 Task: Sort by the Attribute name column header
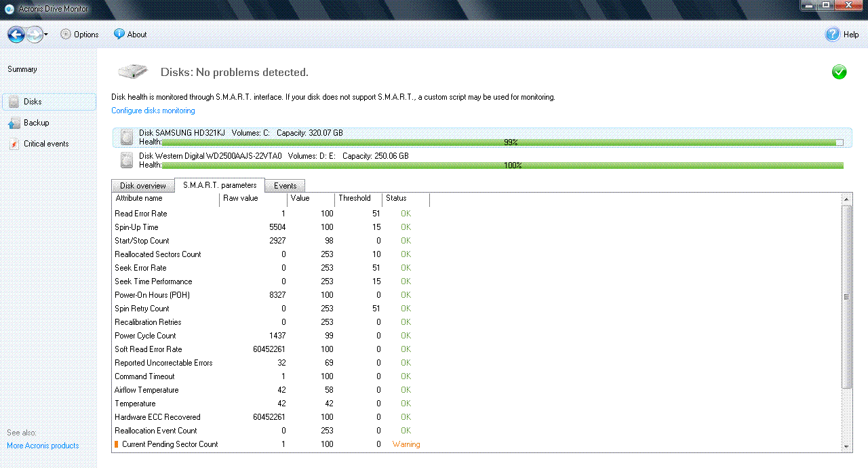(165, 199)
